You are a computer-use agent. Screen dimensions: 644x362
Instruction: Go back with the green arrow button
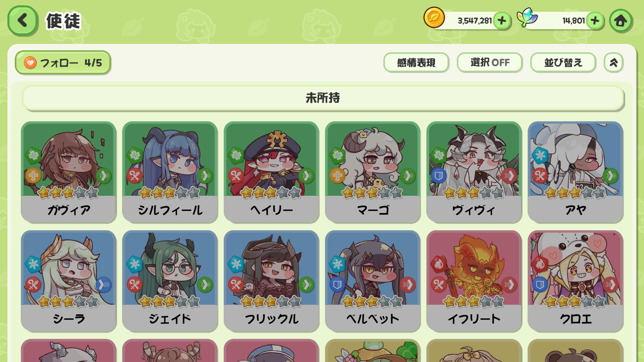(22, 20)
